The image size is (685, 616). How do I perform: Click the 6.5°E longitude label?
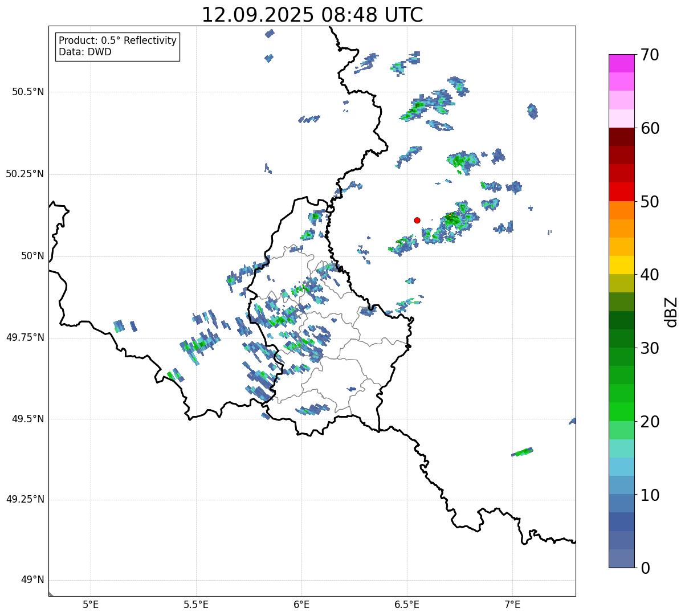407,604
